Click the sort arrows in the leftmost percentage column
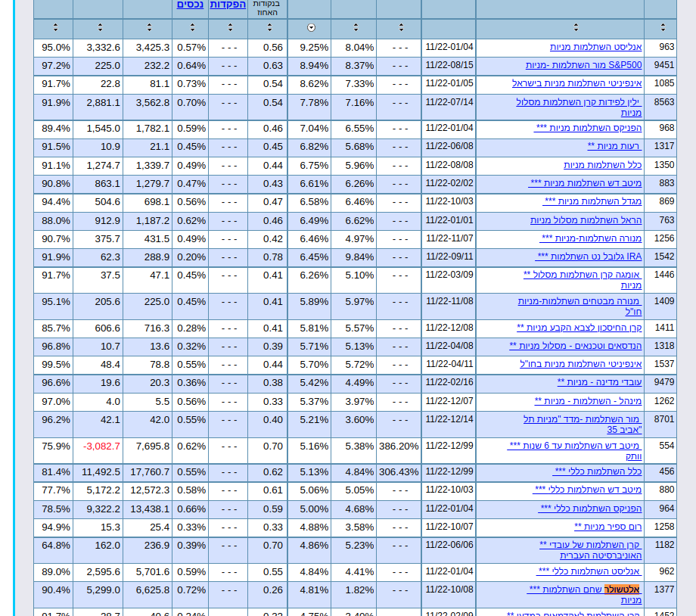 click(54, 28)
